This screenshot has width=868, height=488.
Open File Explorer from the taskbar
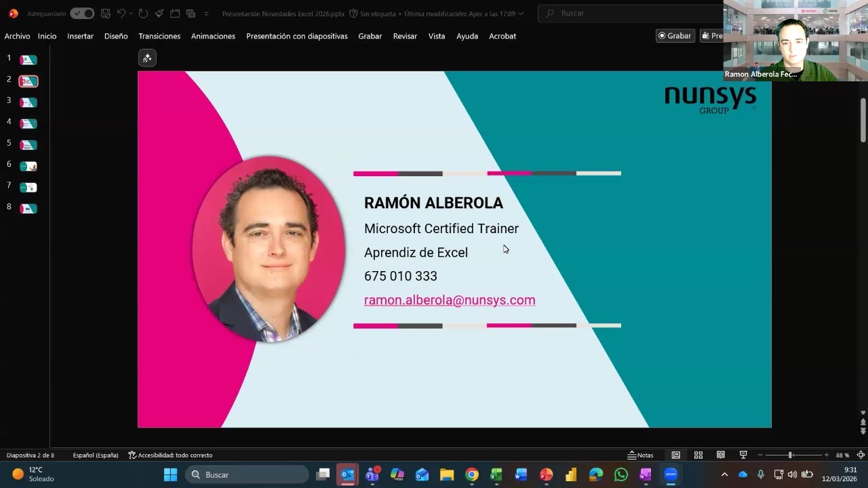point(447,474)
